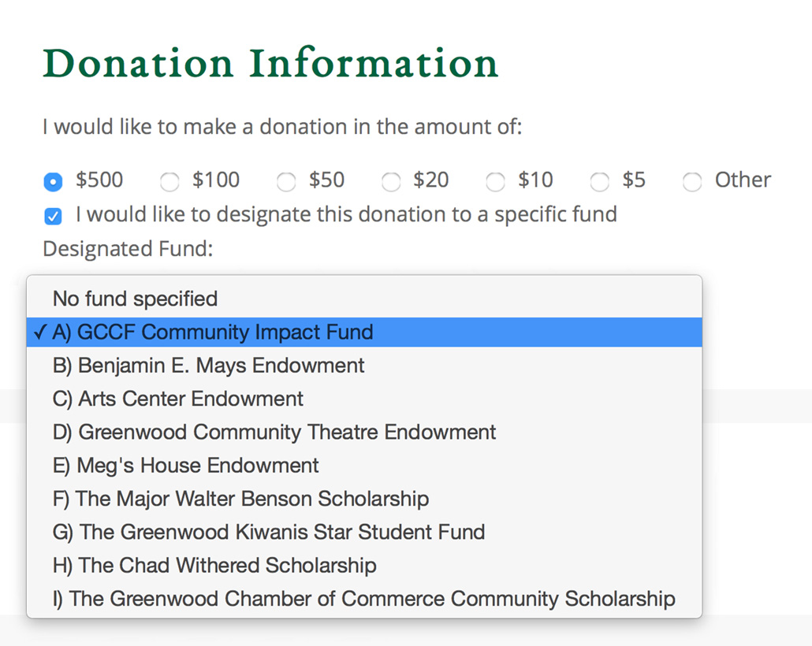
Task: Select the $50 donation option
Action: [x=286, y=182]
